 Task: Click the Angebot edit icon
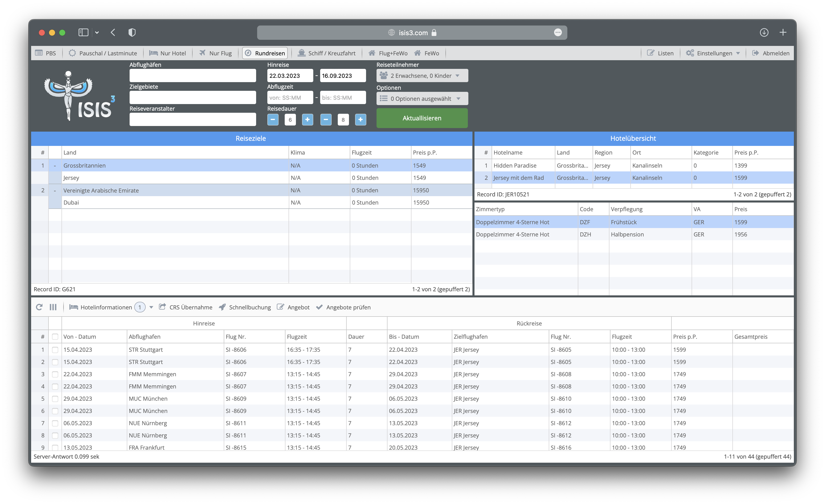pyautogui.click(x=281, y=307)
